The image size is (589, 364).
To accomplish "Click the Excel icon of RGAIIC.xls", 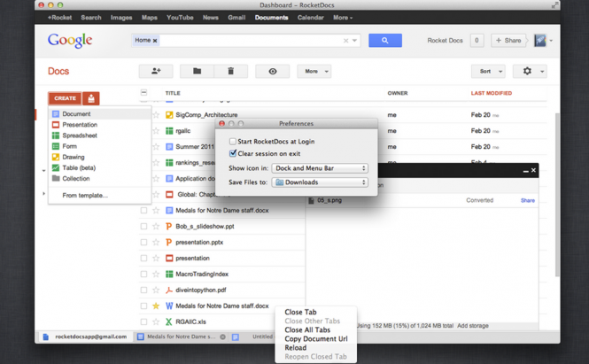I will coord(169,321).
